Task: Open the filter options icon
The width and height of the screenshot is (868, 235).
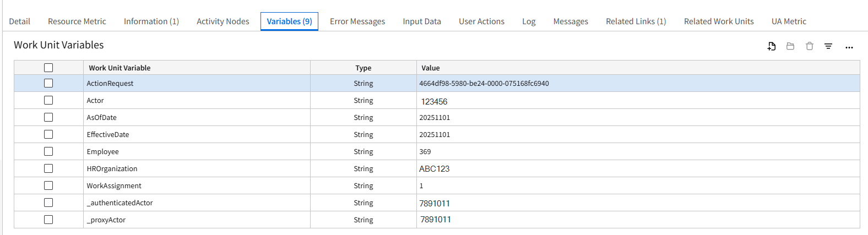Action: click(828, 46)
